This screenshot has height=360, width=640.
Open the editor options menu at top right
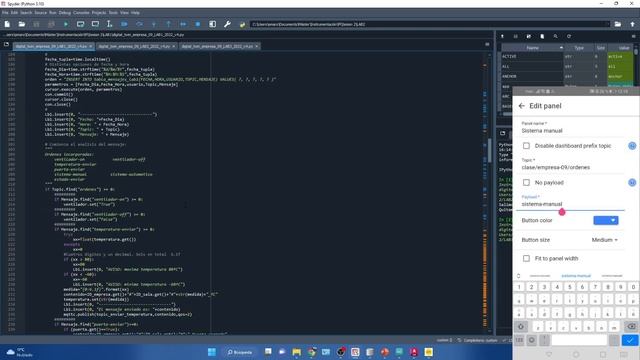(x=487, y=44)
